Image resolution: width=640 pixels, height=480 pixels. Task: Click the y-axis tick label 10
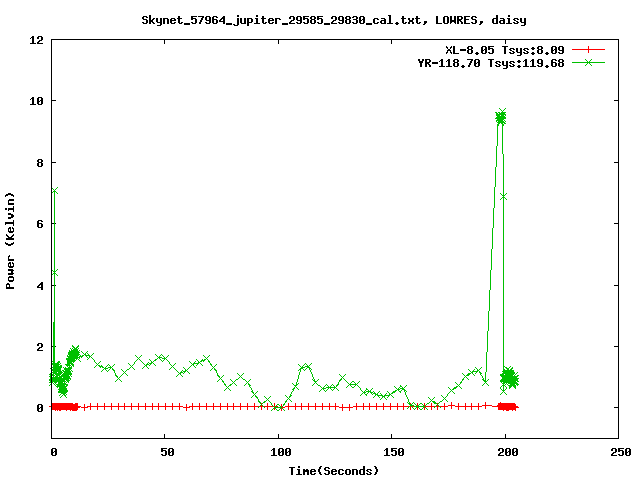point(36,101)
